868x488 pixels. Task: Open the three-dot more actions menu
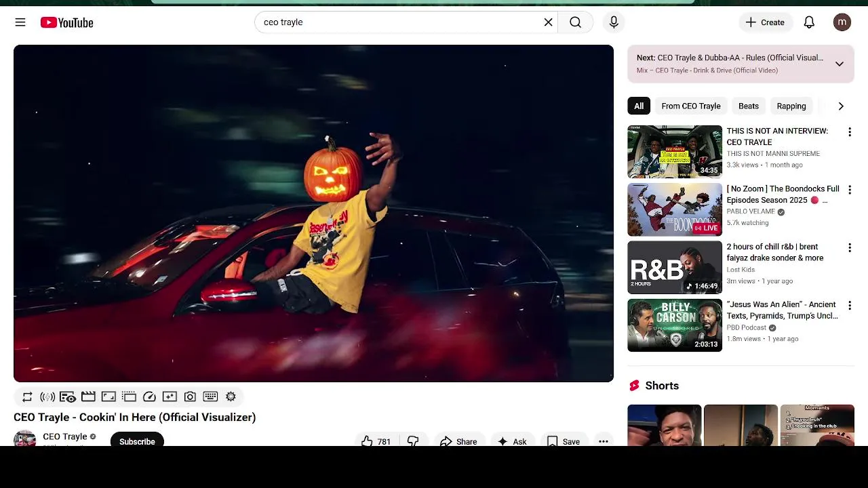[603, 440]
